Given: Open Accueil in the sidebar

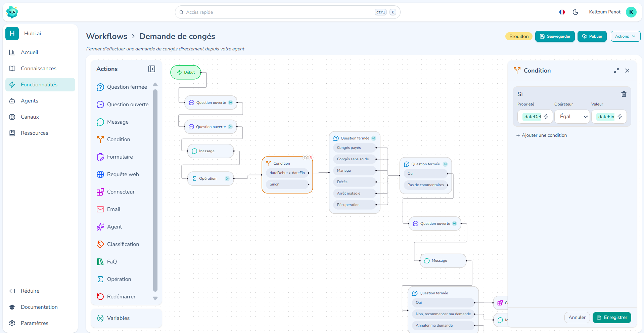Looking at the screenshot, I should tap(40, 52).
